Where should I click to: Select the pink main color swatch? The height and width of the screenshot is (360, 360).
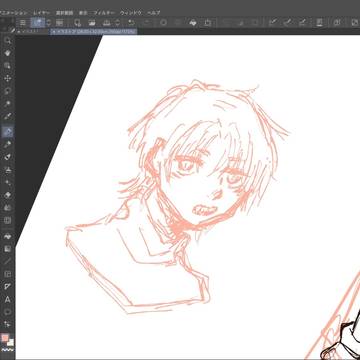point(5,338)
